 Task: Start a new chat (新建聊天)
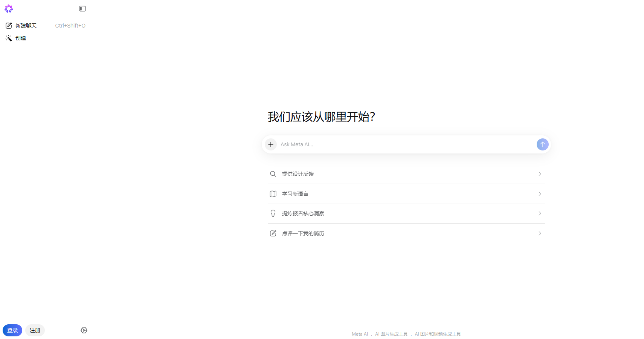click(26, 26)
